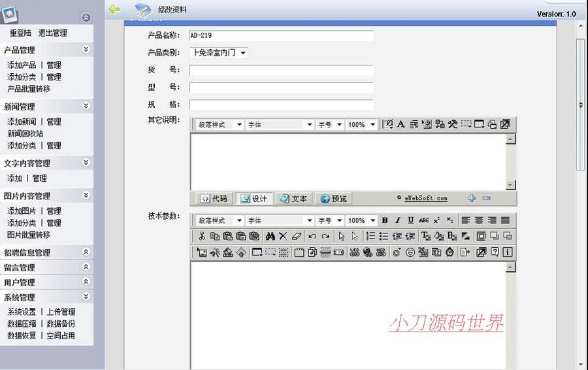Insert a bulleted list
The height and width of the screenshot is (370, 588).
pos(384,236)
